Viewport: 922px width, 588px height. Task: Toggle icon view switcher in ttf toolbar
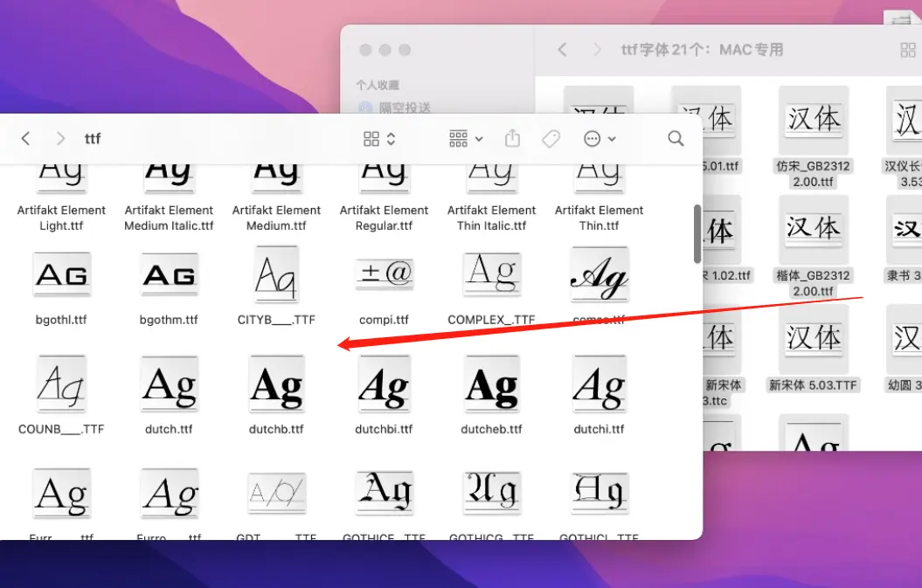click(x=379, y=139)
